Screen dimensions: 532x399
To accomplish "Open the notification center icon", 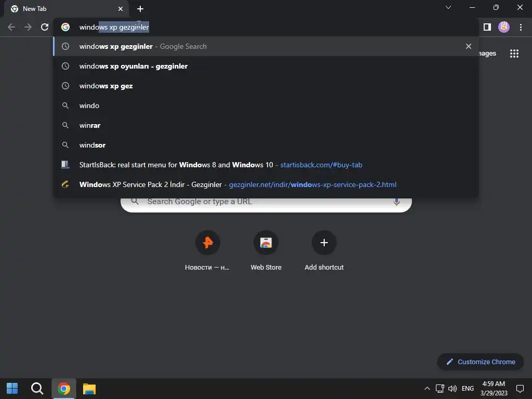I will coord(520,389).
